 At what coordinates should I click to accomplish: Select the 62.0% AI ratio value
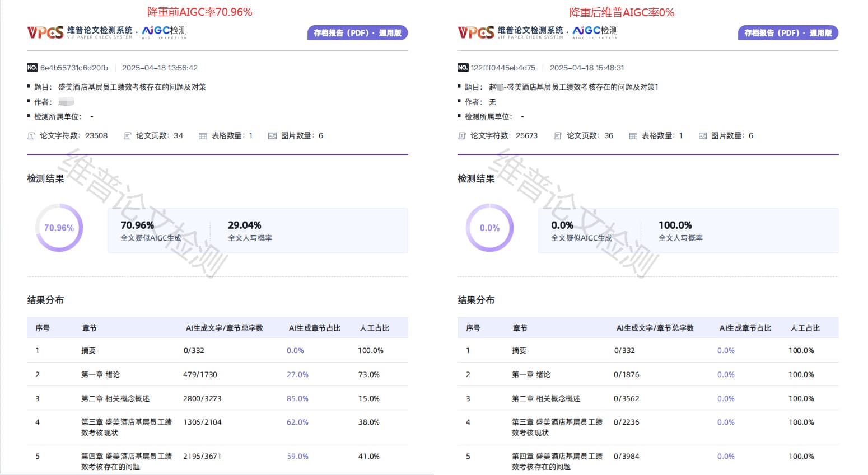[x=297, y=422]
